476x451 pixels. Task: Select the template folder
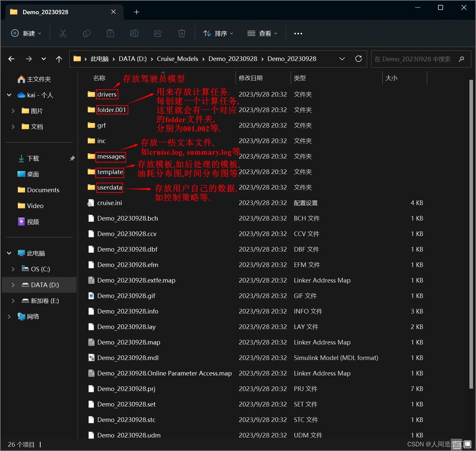tap(110, 172)
